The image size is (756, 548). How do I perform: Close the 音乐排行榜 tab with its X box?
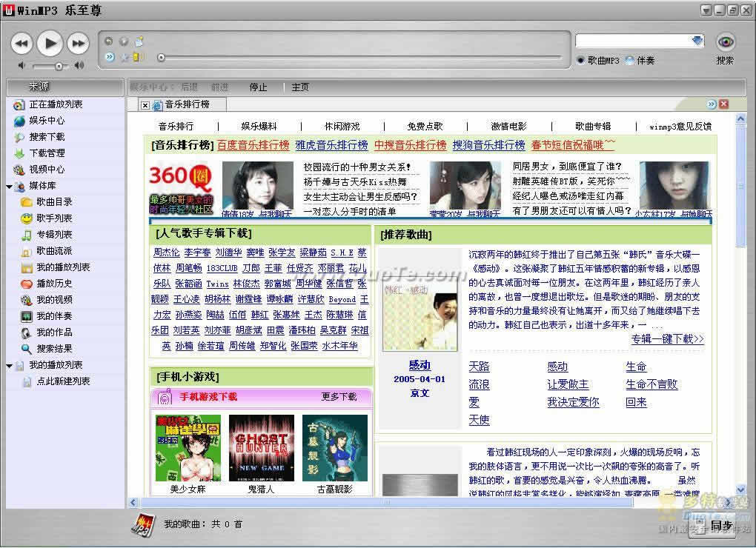point(145,105)
